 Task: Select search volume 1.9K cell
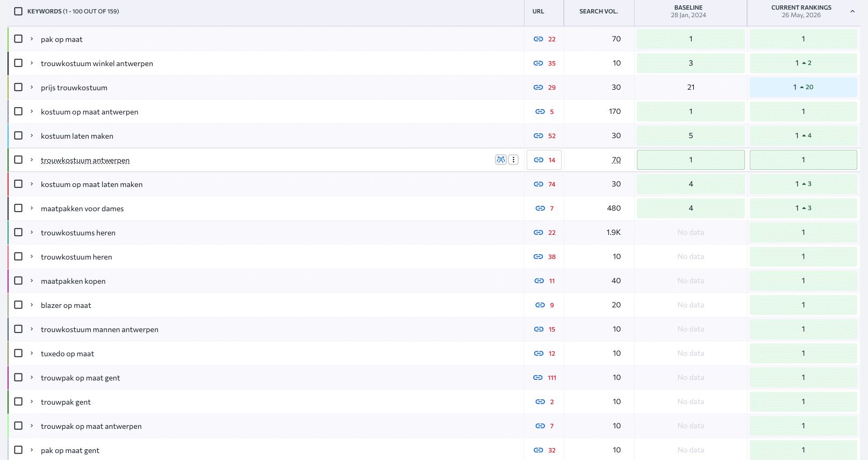pos(613,232)
